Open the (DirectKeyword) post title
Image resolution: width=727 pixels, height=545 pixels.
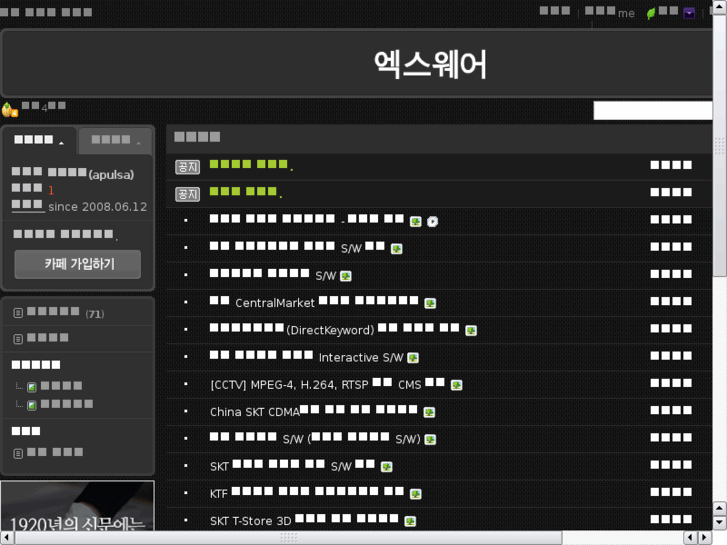(334, 329)
